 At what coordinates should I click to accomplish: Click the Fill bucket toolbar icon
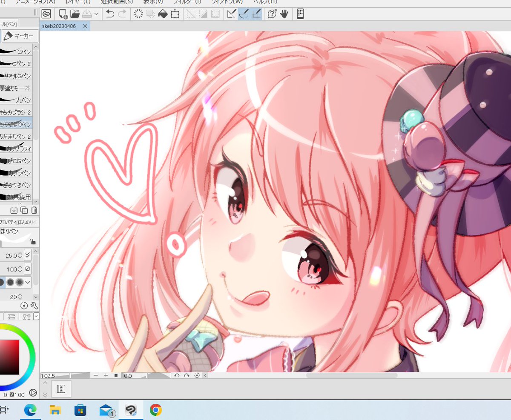coord(163,14)
